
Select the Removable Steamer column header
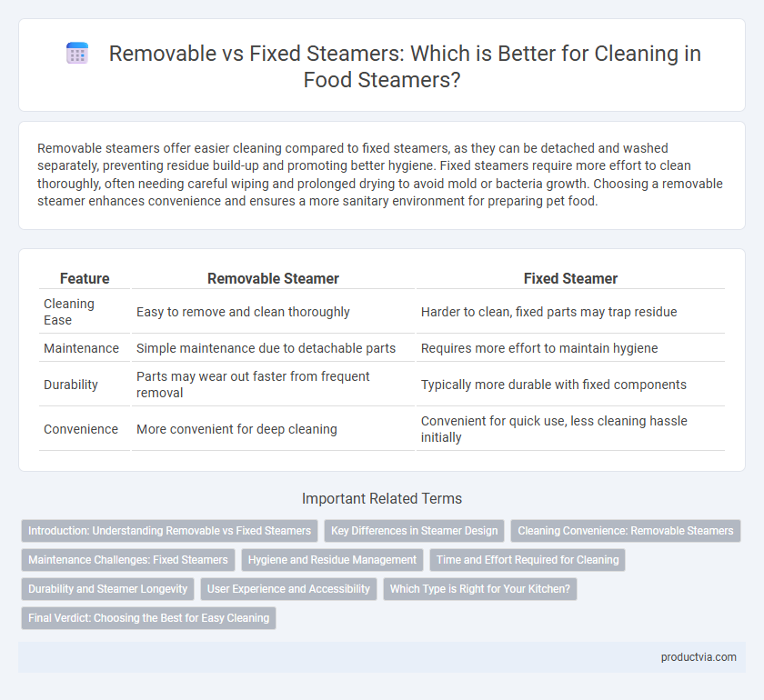pyautogui.click(x=273, y=278)
